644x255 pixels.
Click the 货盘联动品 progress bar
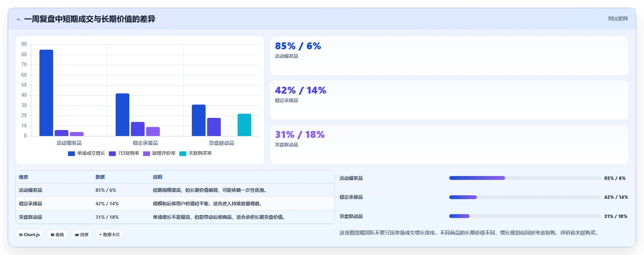point(525,216)
